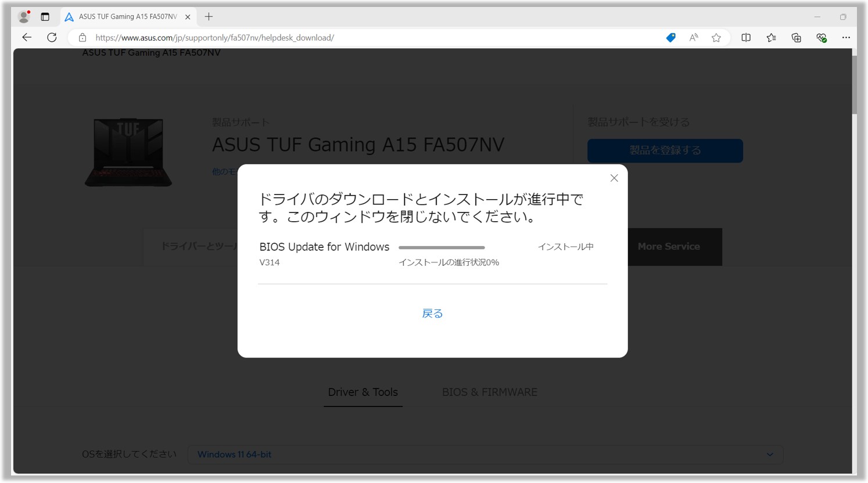Click the 戻る link in dialog
This screenshot has height=483, width=868.
click(432, 313)
